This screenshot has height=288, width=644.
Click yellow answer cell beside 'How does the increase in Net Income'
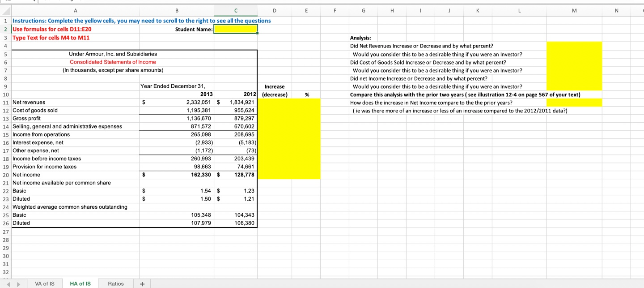(x=574, y=102)
